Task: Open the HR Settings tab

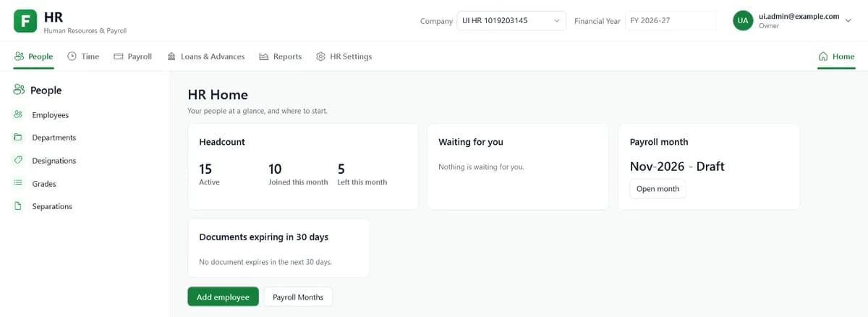Action: coord(344,56)
